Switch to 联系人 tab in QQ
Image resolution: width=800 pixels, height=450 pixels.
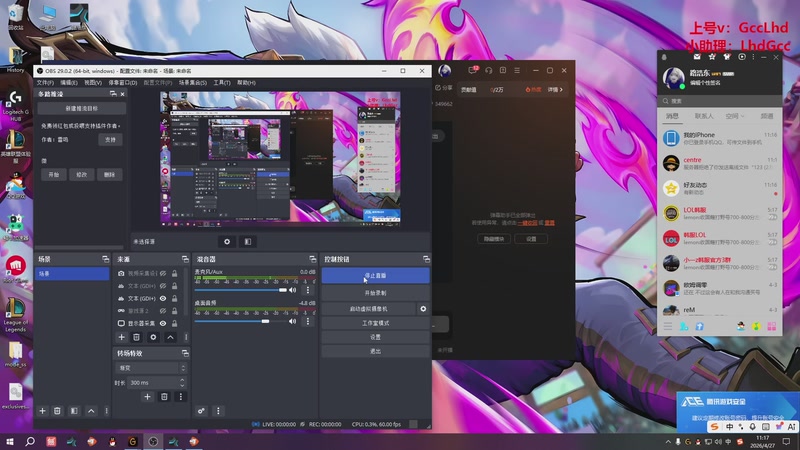(704, 116)
